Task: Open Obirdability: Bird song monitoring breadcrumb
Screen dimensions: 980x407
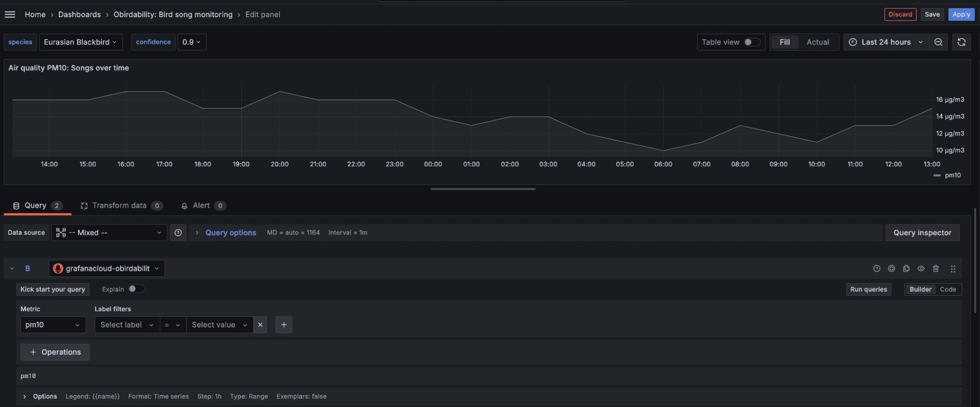Action: (x=173, y=15)
